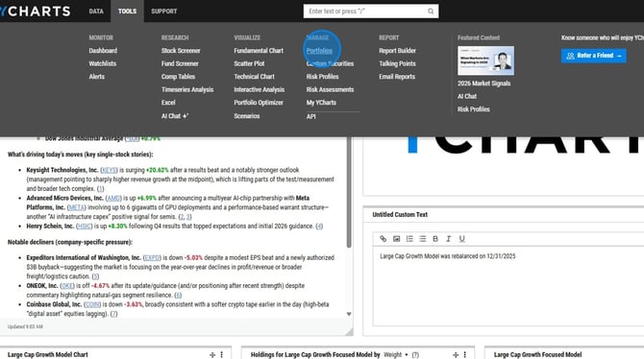The height and width of the screenshot is (359, 644).
Task: Click into the Custom Text editor body
Action: (508, 286)
